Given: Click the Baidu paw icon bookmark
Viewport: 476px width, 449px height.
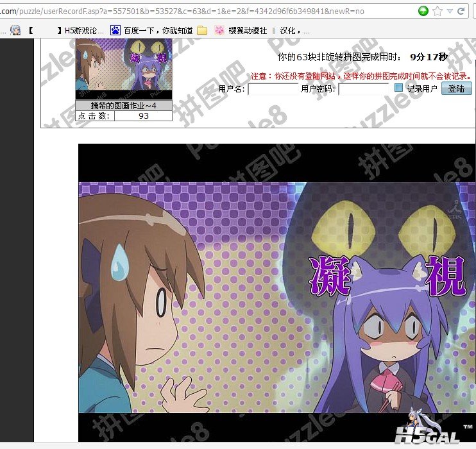Looking at the screenshot, I should click(x=115, y=30).
